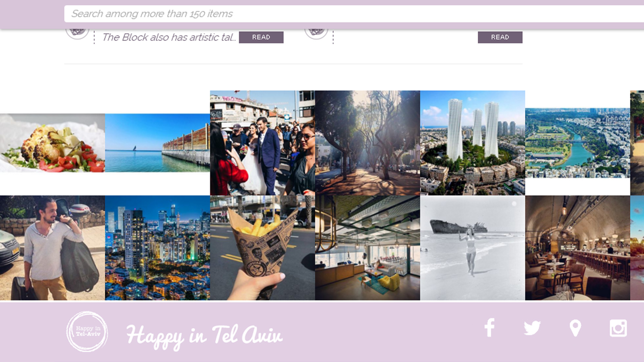Screen dimensions: 644x362
Task: View the black-and-white shipwreck beach photo
Action: tap(473, 248)
